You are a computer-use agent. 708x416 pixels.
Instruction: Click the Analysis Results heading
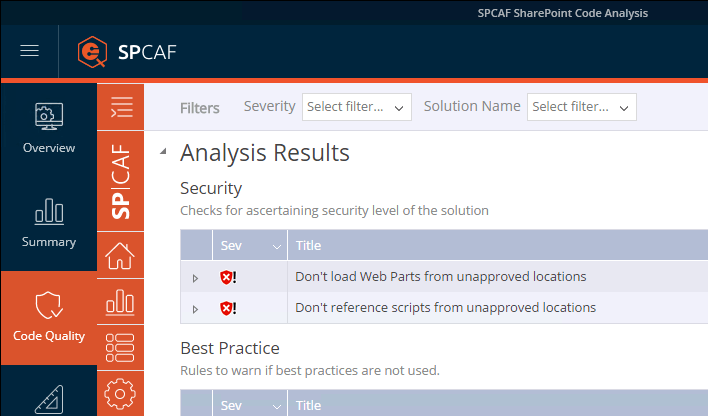pos(265,153)
